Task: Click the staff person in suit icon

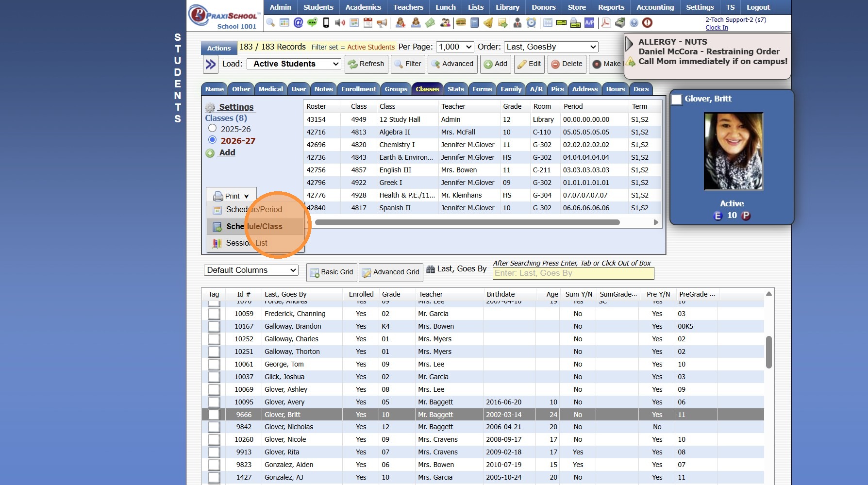Action: (x=517, y=23)
